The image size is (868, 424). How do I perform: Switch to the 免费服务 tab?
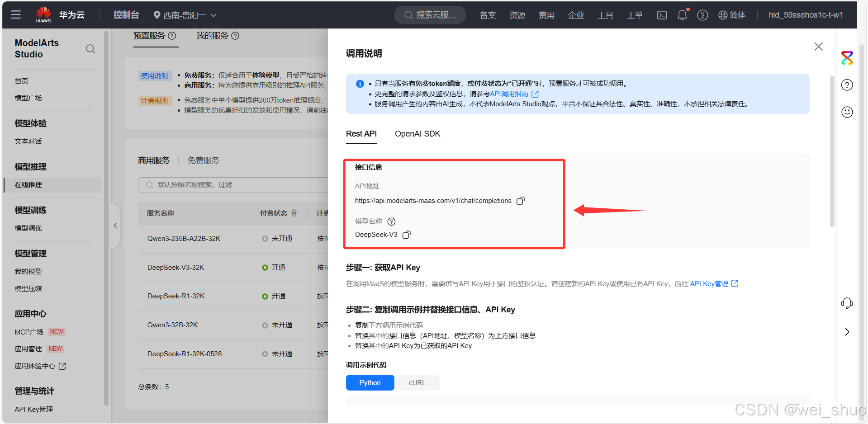click(203, 160)
